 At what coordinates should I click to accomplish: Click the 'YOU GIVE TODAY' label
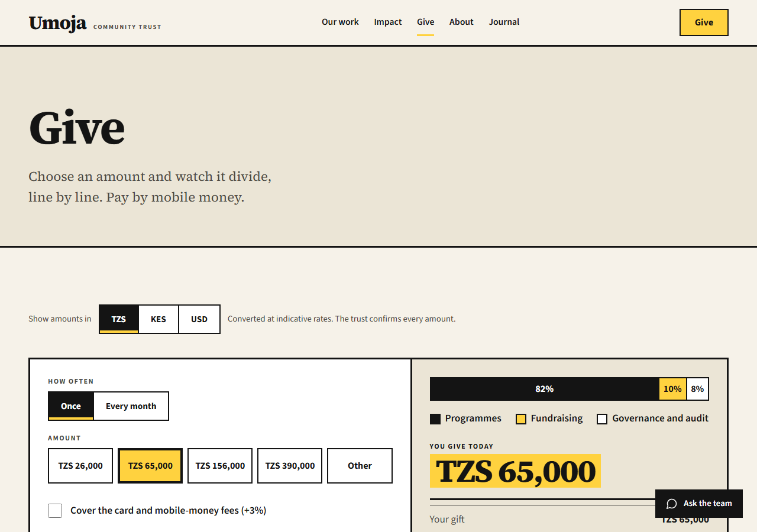click(x=461, y=447)
